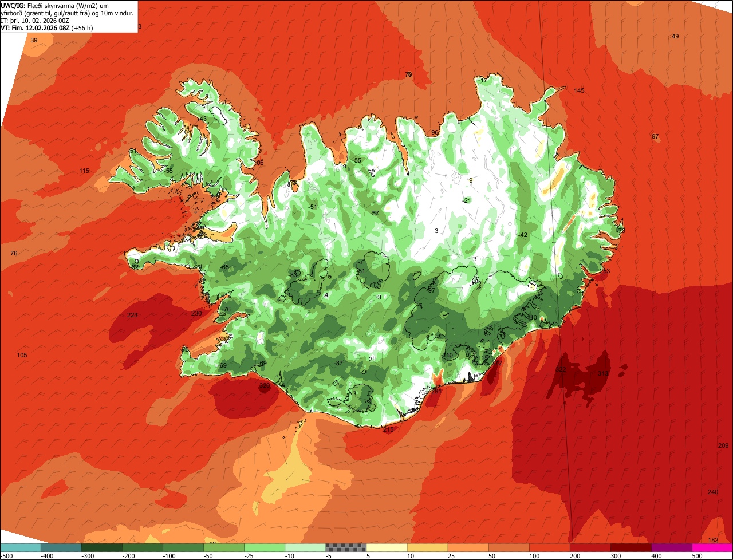The image size is (733, 560).
Task: Click the map value '115'
Action: point(84,171)
